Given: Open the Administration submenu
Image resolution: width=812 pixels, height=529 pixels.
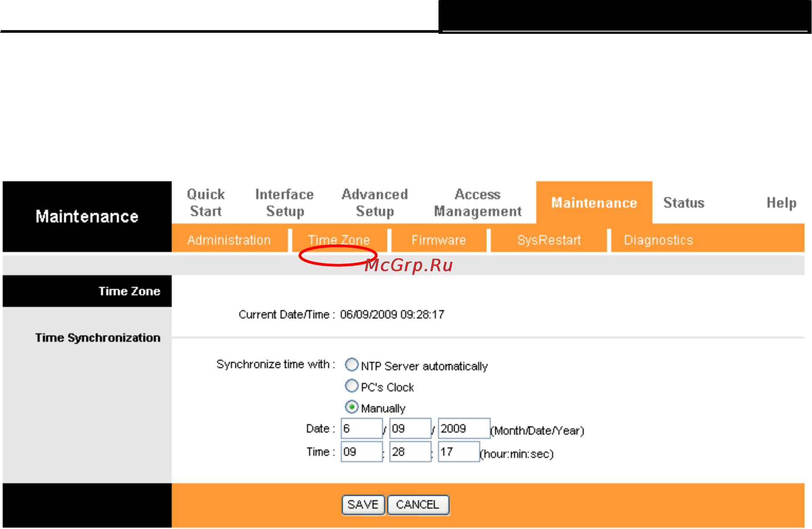Looking at the screenshot, I should coord(229,240).
